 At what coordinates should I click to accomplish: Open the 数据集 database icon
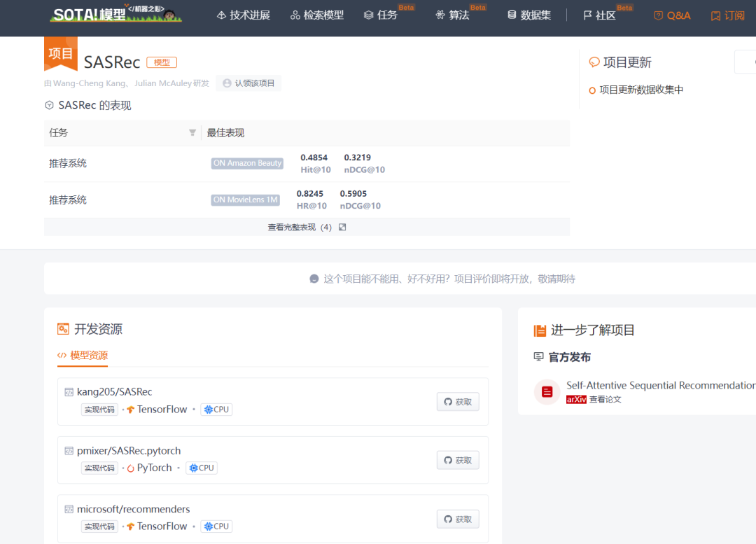point(513,14)
